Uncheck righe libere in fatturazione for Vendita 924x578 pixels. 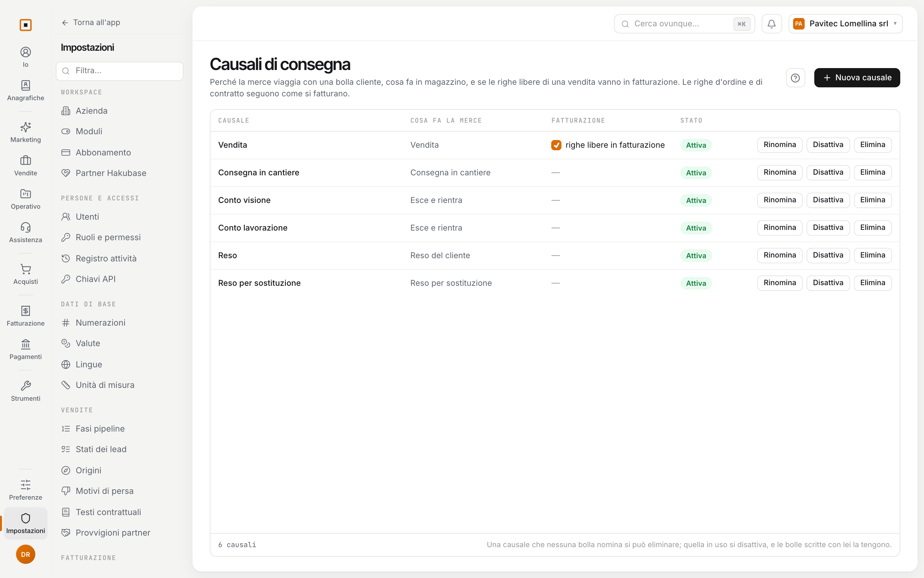click(x=556, y=145)
